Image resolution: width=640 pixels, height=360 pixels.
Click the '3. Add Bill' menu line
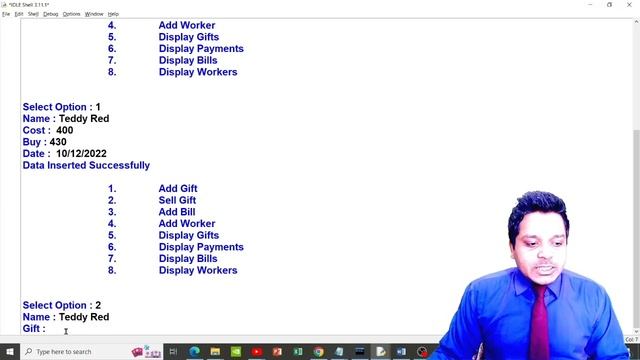click(151, 212)
